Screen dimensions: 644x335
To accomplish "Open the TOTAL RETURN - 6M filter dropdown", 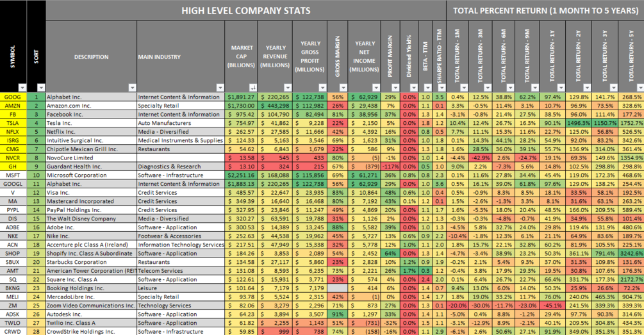I will pos(510,88).
